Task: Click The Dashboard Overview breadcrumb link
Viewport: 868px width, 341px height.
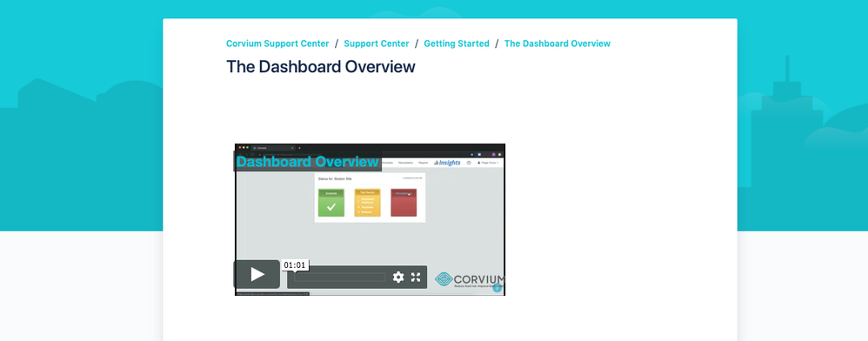Action: 558,43
